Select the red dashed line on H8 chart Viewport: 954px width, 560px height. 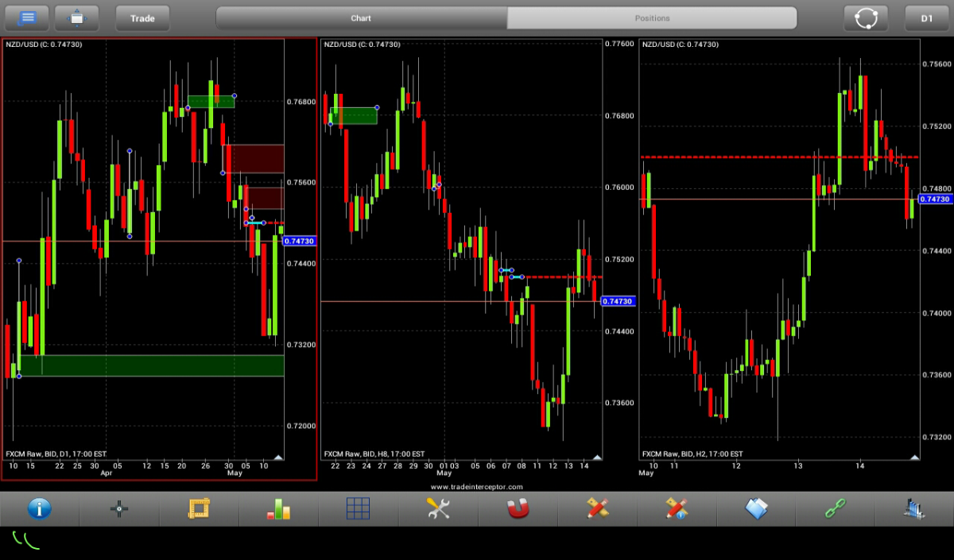click(x=561, y=276)
